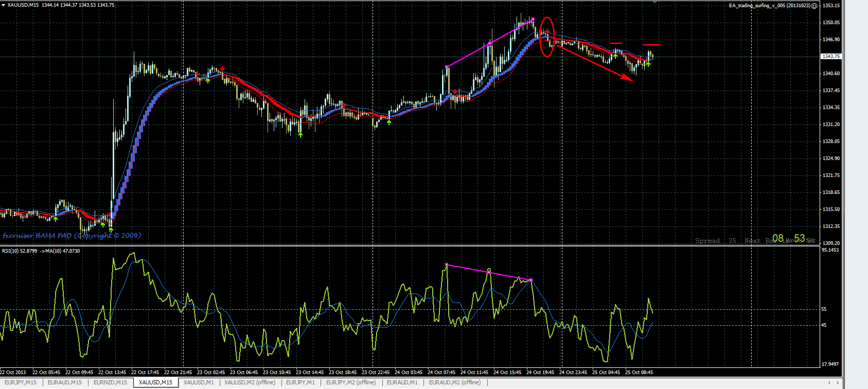
Task: Select the active XAUUSD,M15 chart tab
Action: click(x=156, y=382)
